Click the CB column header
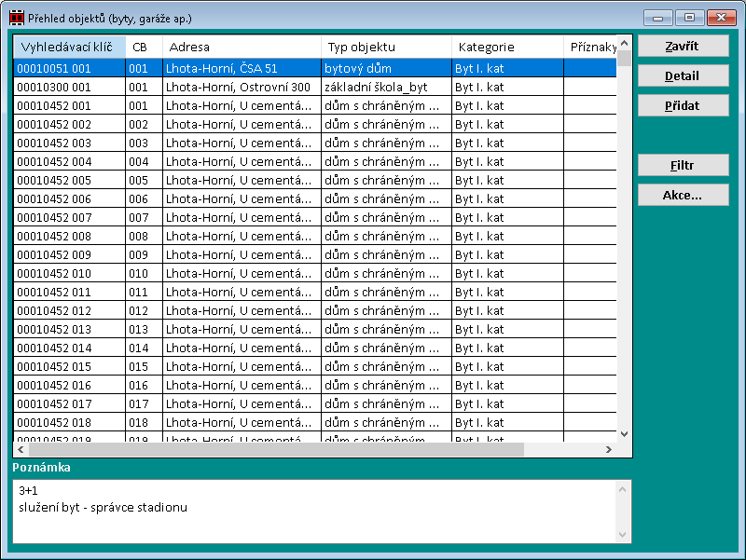Image resolution: width=746 pixels, height=560 pixels. 143,47
